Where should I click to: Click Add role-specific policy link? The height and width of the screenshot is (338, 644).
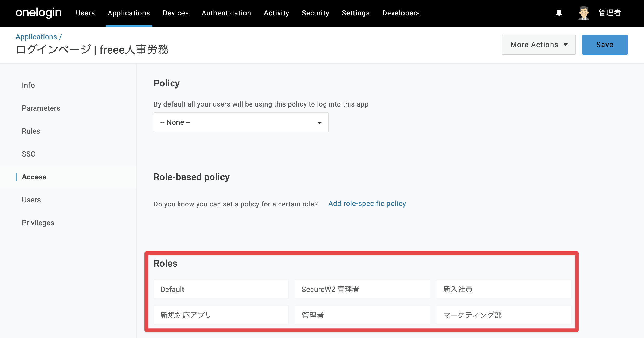(367, 203)
